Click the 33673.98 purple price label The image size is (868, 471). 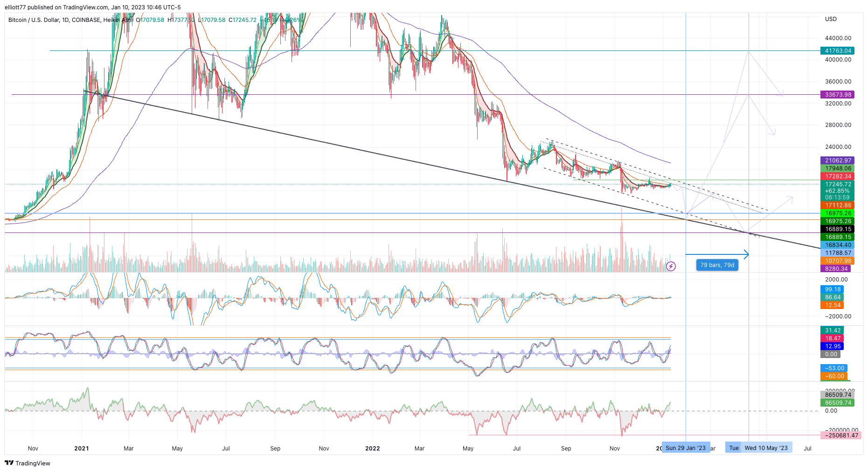click(x=838, y=95)
